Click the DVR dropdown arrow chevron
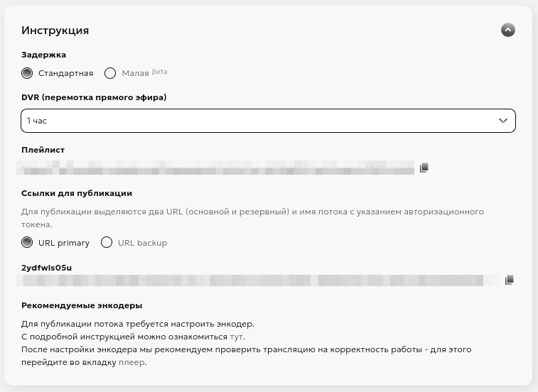Screen dimensions: 538x392 [x=503, y=121]
